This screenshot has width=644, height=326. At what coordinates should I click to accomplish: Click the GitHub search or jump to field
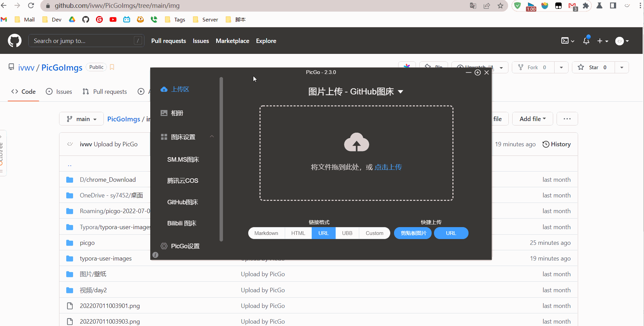click(x=86, y=41)
